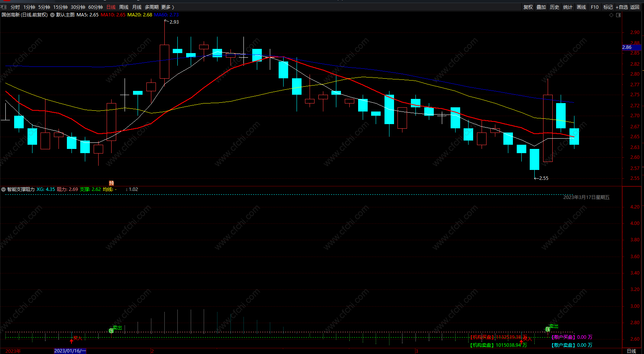This screenshot has height=354, width=644.
Task: Click the 统计 statistics button
Action: point(568,7)
